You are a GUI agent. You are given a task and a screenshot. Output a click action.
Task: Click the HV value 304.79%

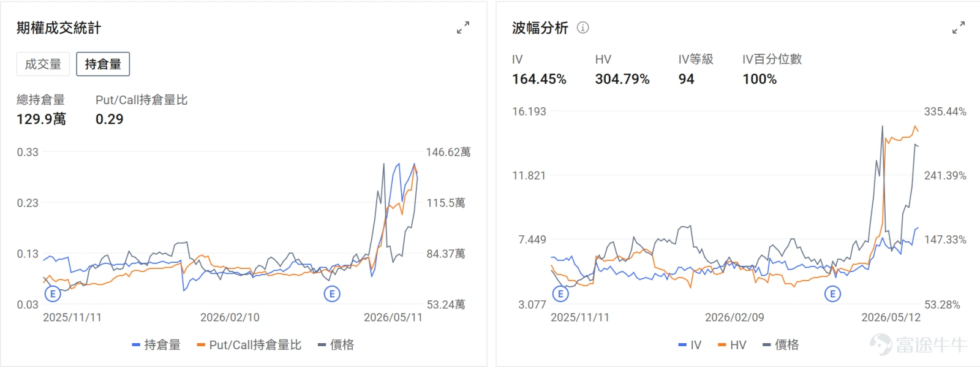622,79
